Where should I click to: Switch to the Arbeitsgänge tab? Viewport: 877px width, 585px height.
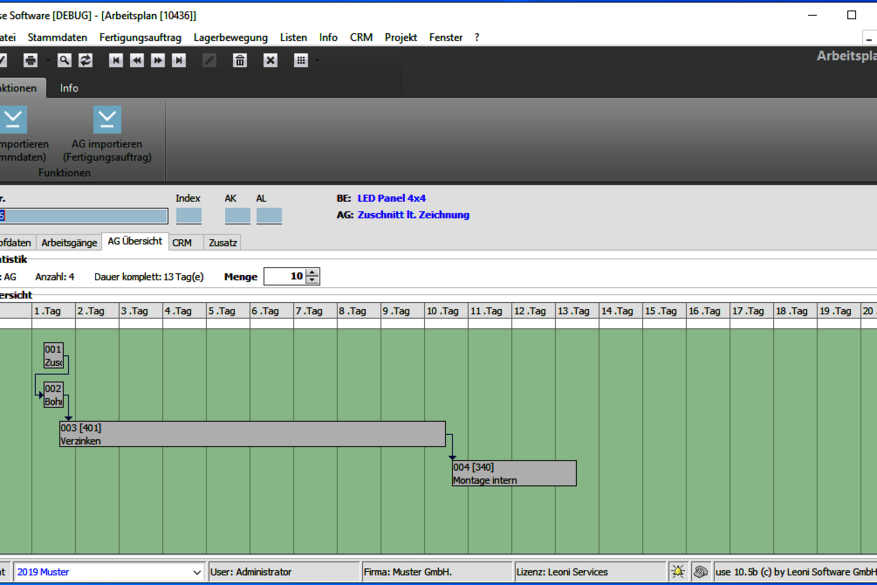[69, 243]
